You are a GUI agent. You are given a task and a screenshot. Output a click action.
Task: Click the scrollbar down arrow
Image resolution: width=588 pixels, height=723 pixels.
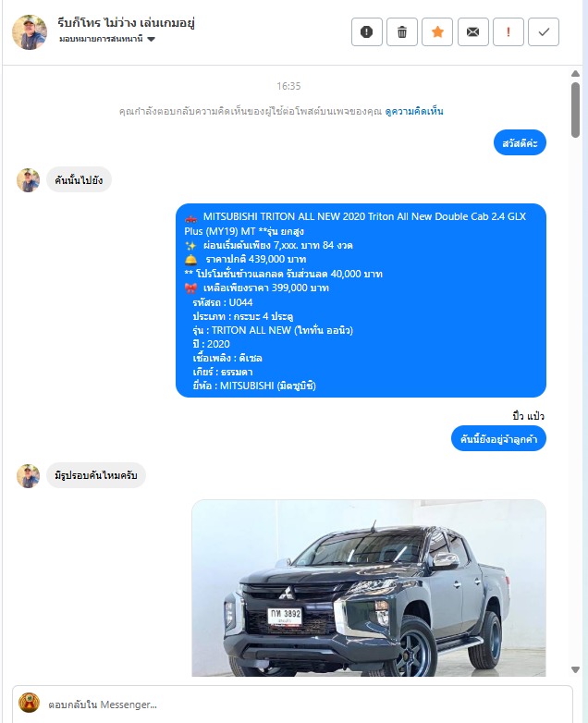[575, 669]
